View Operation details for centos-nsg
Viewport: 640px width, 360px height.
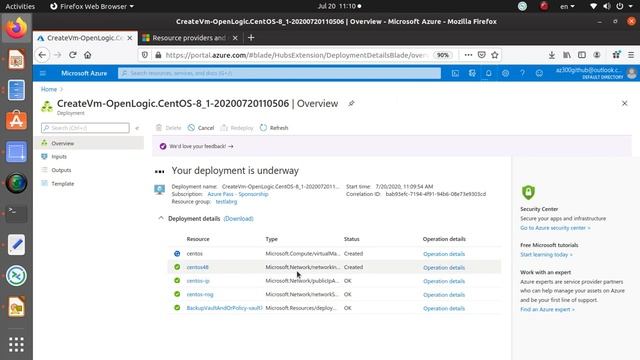[444, 295]
